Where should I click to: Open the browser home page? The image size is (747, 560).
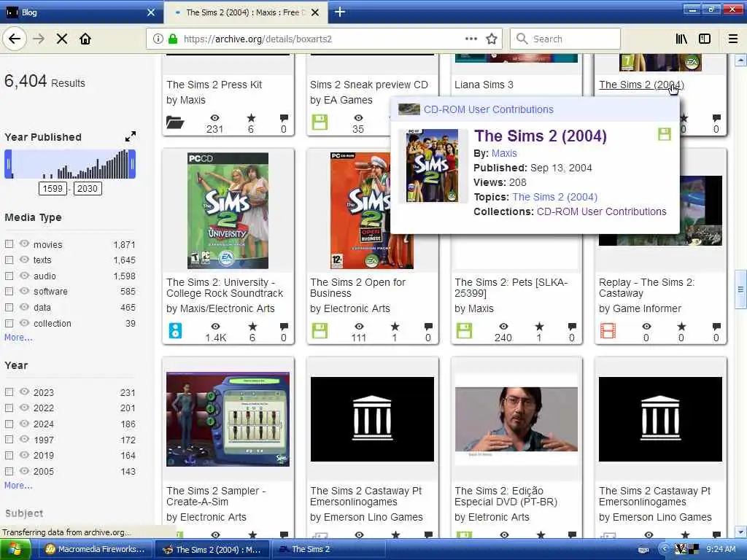85,39
